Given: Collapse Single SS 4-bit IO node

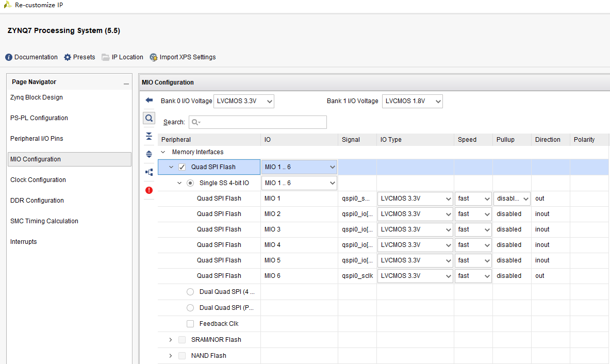Looking at the screenshot, I should point(179,183).
